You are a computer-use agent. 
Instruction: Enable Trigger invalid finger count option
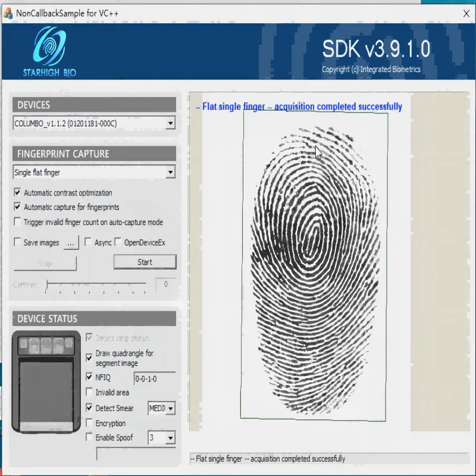click(17, 222)
